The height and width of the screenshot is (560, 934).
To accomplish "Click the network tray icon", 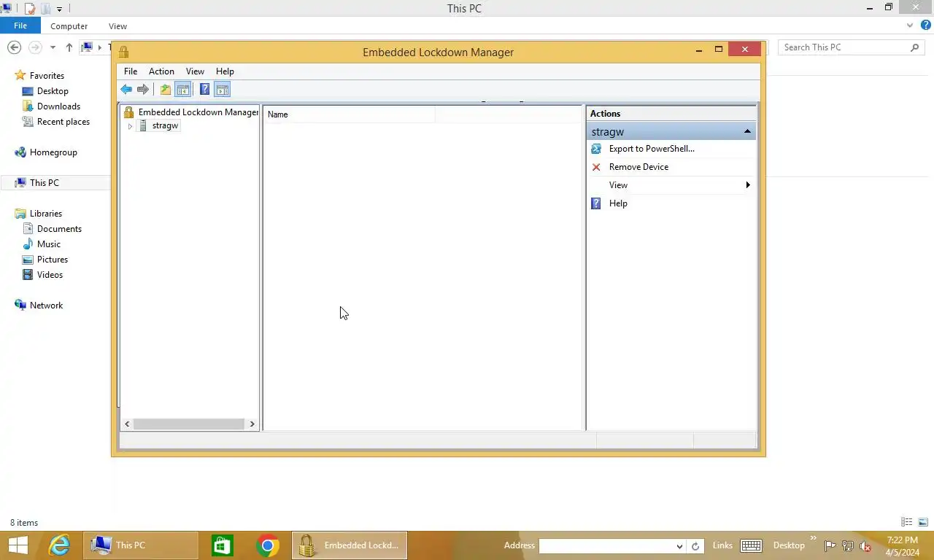I will (848, 545).
